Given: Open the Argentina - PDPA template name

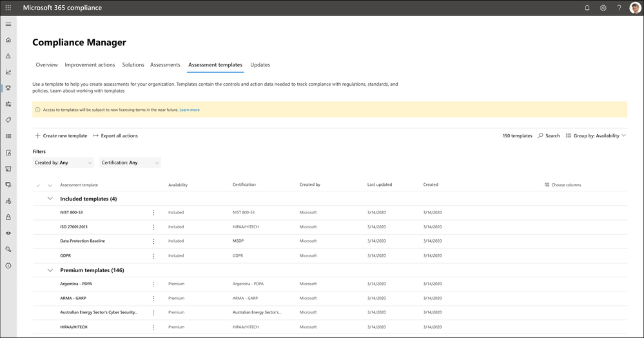Looking at the screenshot, I should [x=76, y=284].
